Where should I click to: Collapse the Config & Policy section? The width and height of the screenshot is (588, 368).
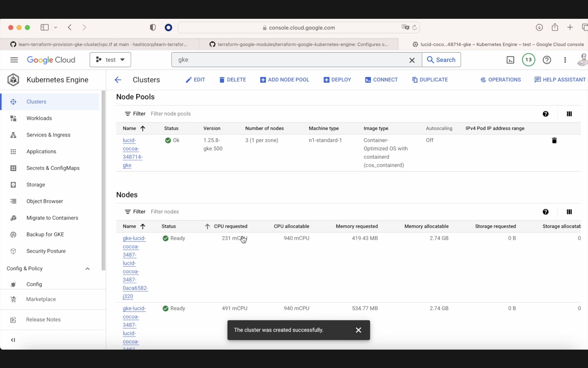pos(87,269)
